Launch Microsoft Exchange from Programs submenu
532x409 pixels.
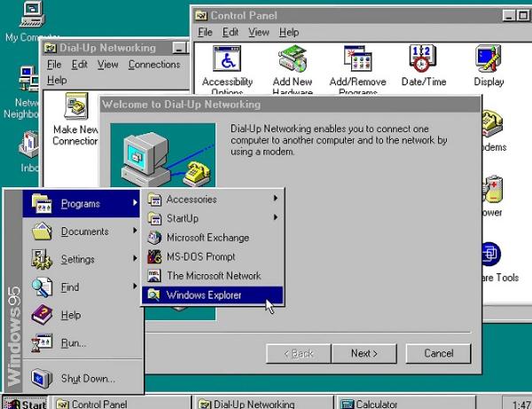click(x=207, y=238)
